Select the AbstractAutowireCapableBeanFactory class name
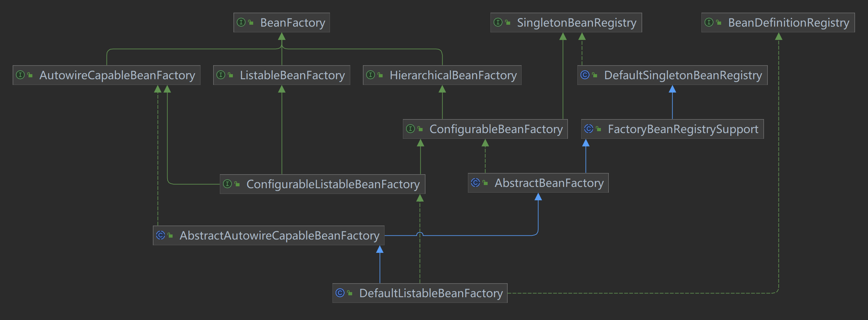 (279, 235)
